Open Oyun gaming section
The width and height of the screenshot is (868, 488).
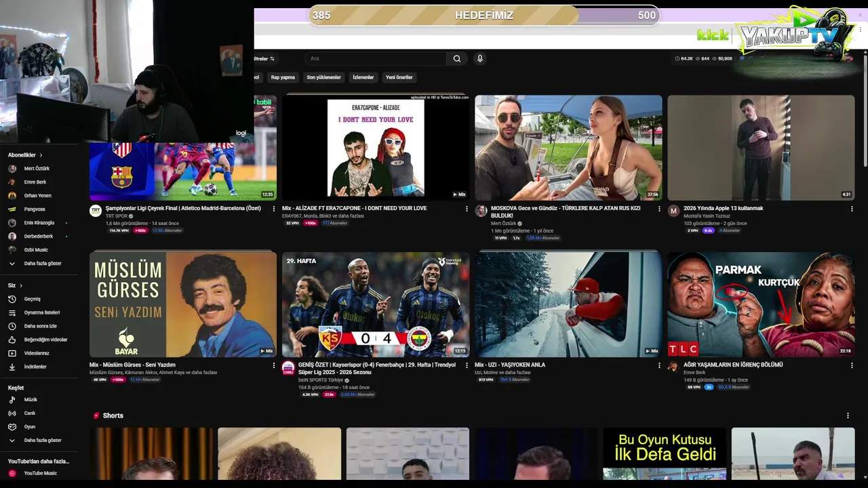coord(30,427)
